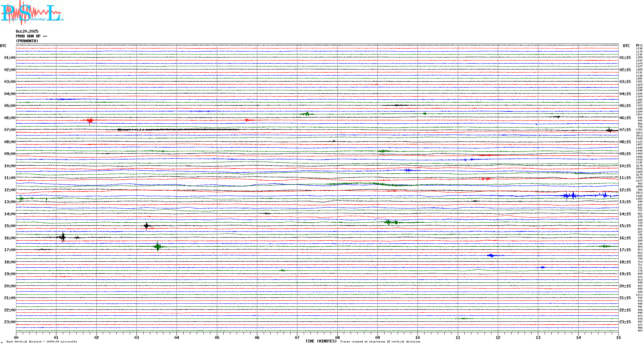Select the 23:15 time label on right
Viewport: 644px width, 346px height.
pyautogui.click(x=625, y=322)
